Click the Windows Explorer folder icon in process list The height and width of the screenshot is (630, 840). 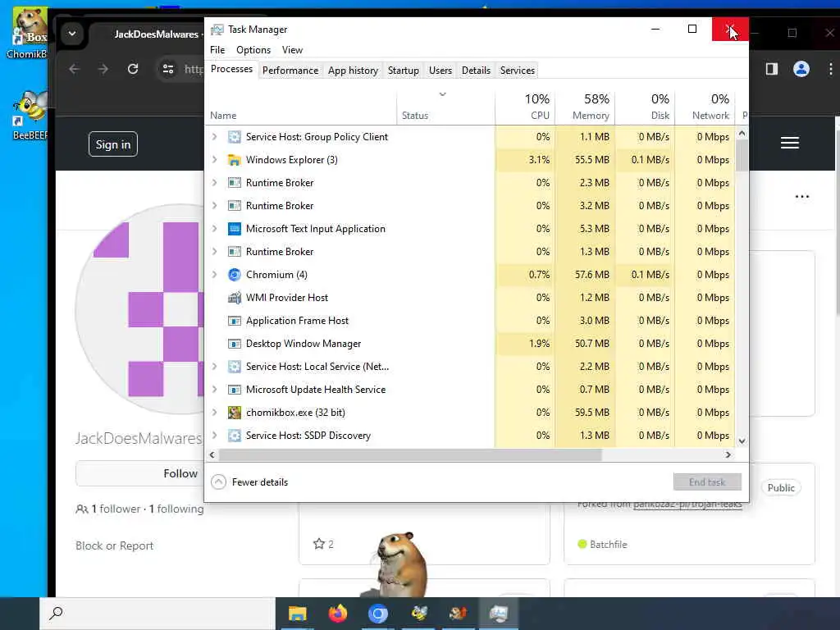tap(234, 160)
